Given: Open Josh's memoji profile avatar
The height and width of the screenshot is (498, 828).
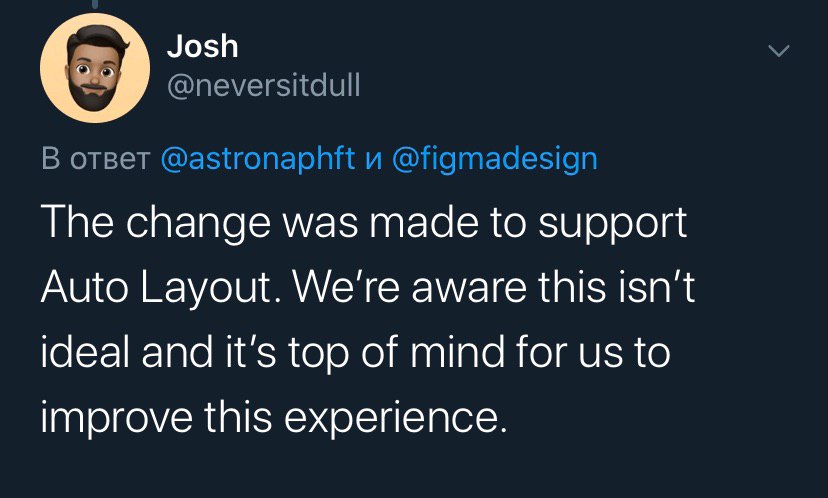Looking at the screenshot, I should pos(95,68).
